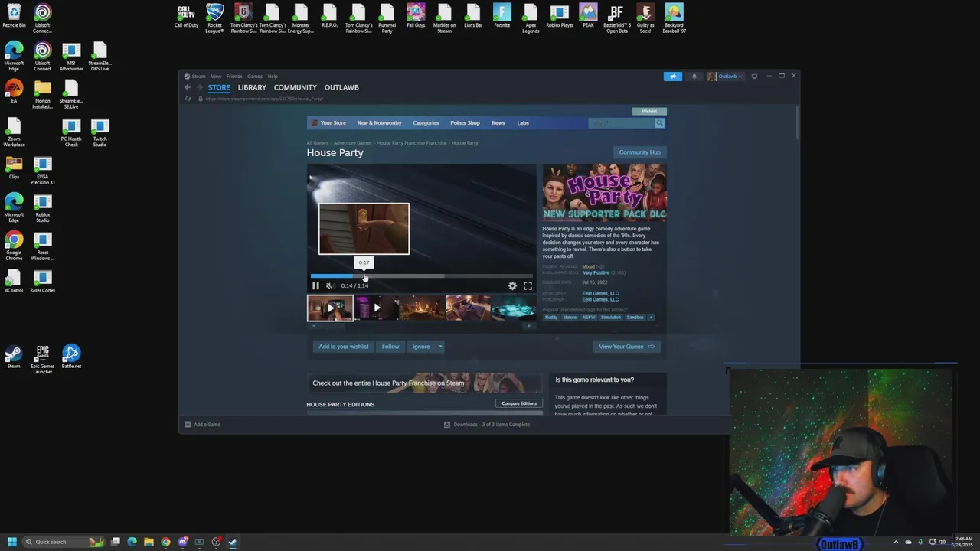
Task: Click Compare Editions button
Action: [519, 403]
